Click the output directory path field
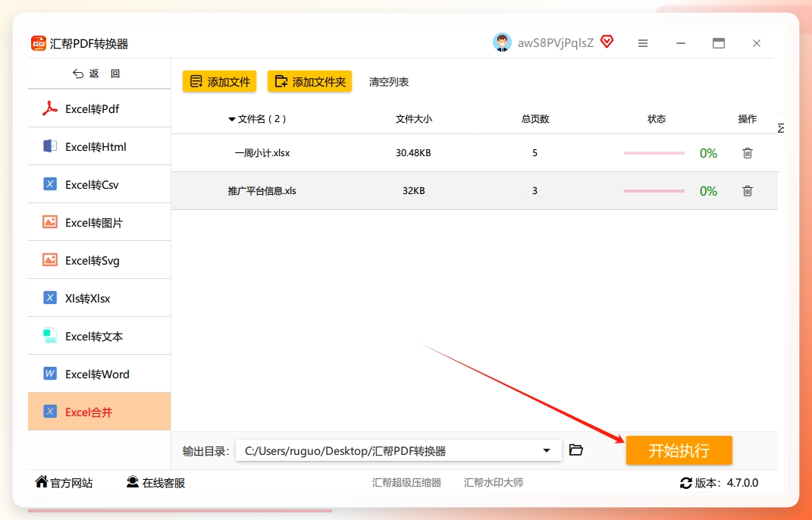Image resolution: width=812 pixels, height=520 pixels. (x=398, y=450)
